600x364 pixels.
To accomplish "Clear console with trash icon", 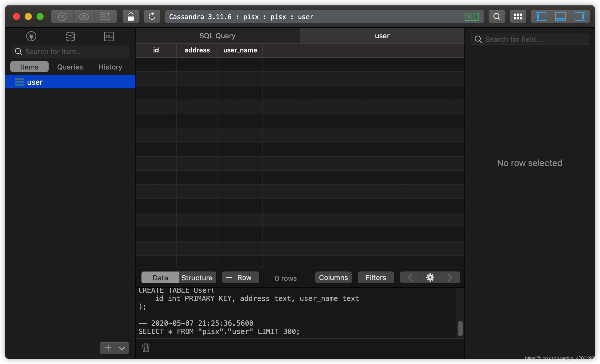I will (x=146, y=348).
